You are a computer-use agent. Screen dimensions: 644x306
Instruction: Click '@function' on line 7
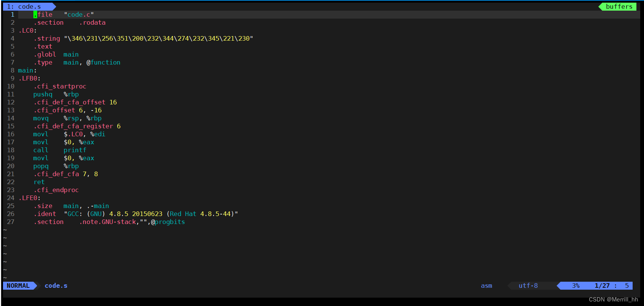104,62
